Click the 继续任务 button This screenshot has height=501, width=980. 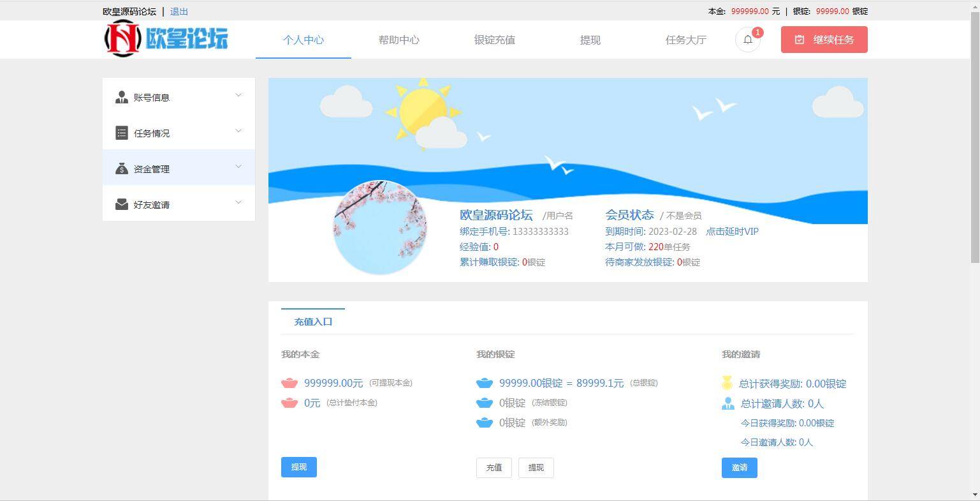coord(824,39)
